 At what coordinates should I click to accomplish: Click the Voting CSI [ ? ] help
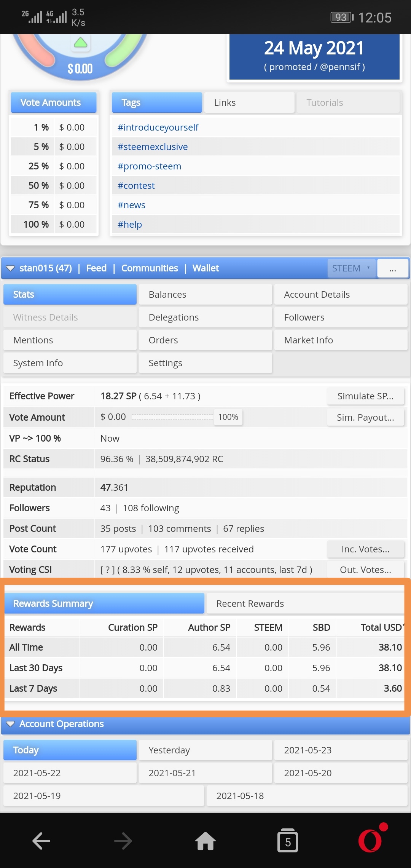pos(108,570)
